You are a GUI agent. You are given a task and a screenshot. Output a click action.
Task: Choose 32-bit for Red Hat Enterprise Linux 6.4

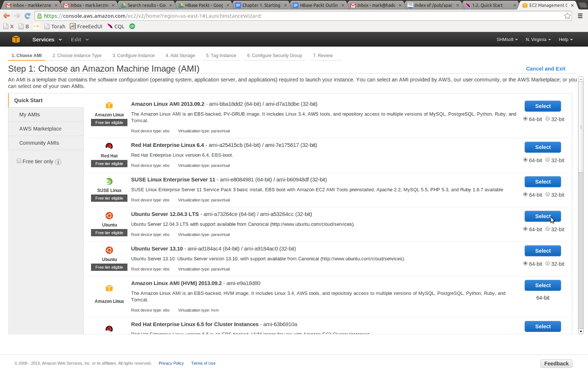548,160
